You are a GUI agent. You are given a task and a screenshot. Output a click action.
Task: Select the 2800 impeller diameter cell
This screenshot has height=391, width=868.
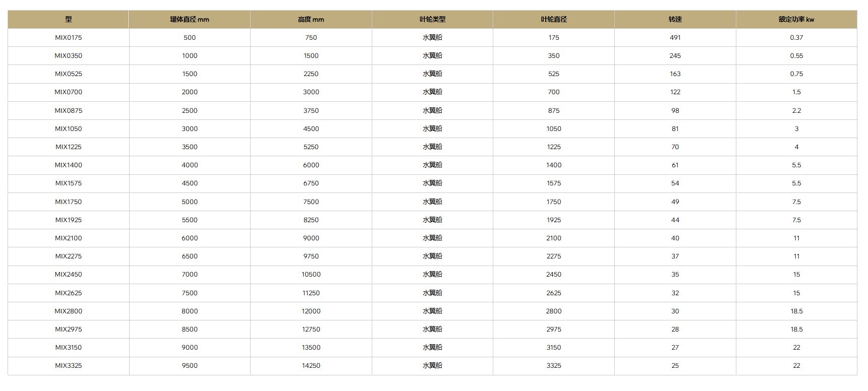[554, 311]
